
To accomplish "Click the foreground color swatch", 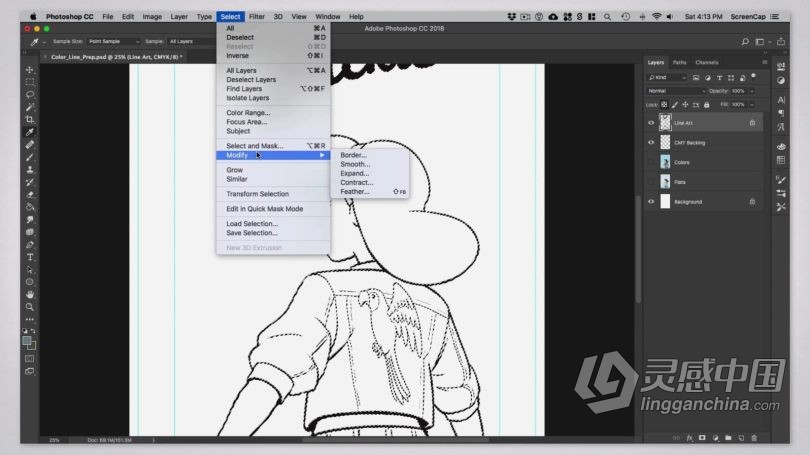I will (27, 341).
